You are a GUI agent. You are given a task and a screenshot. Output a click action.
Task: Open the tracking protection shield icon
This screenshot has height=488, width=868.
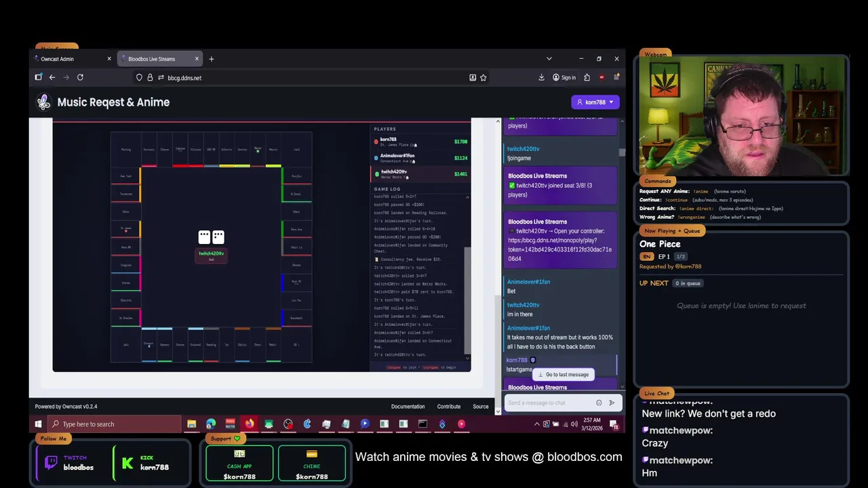point(139,78)
